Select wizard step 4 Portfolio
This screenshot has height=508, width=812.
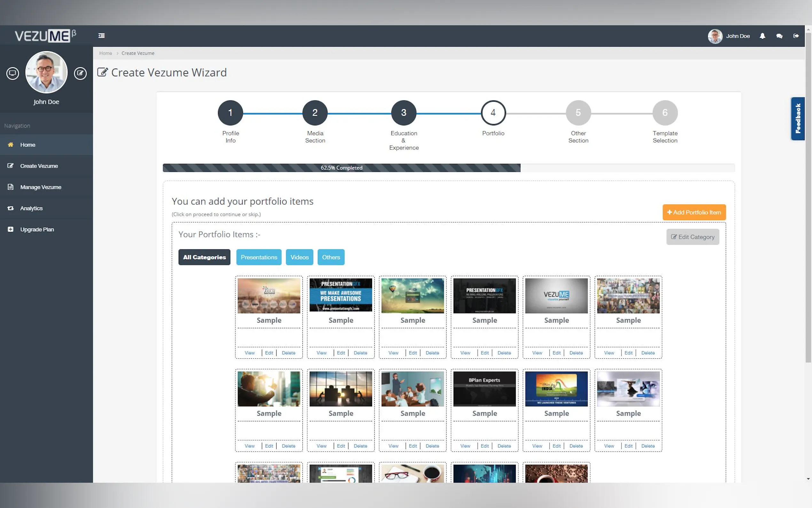click(493, 113)
